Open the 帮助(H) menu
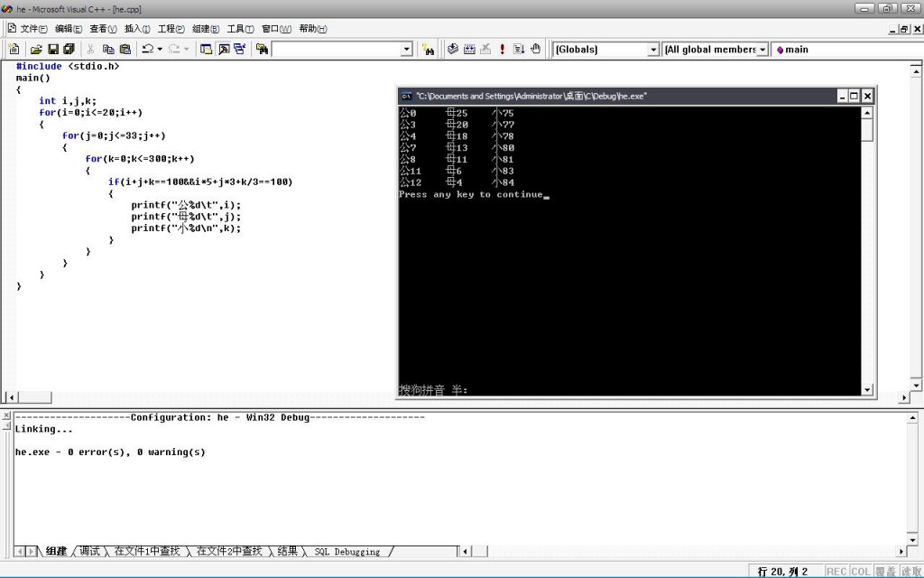The height and width of the screenshot is (578, 924). pyautogui.click(x=313, y=29)
